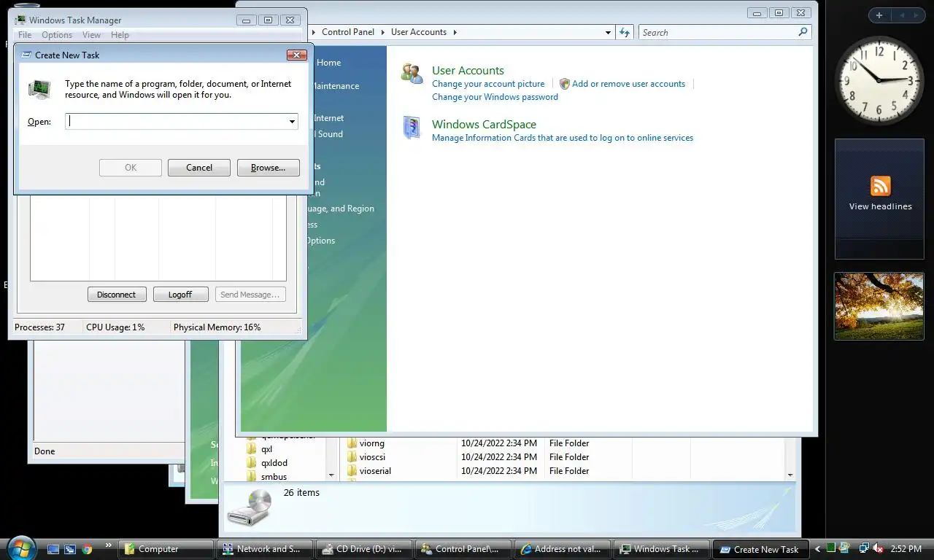The height and width of the screenshot is (560, 934).
Task: Click the Switch between windows quick launch icon
Action: pyautogui.click(x=70, y=549)
